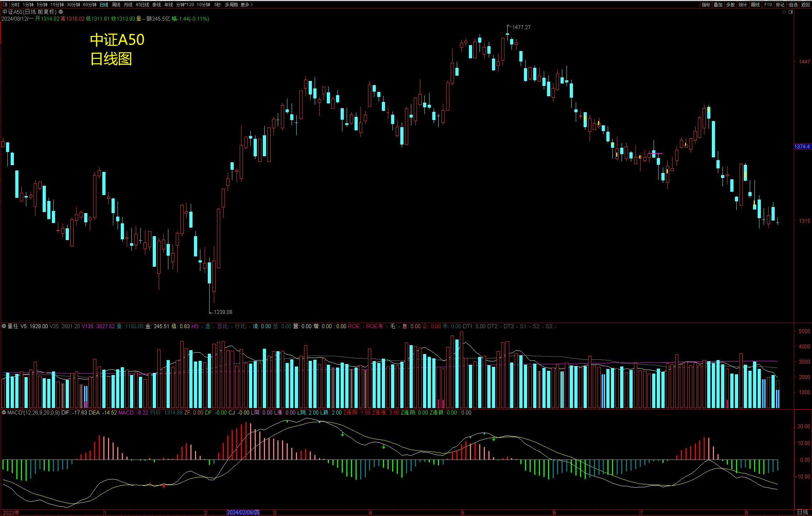The height and width of the screenshot is (516, 812).
Task: Switch to 1分钟 period
Action: pyautogui.click(x=28, y=5)
